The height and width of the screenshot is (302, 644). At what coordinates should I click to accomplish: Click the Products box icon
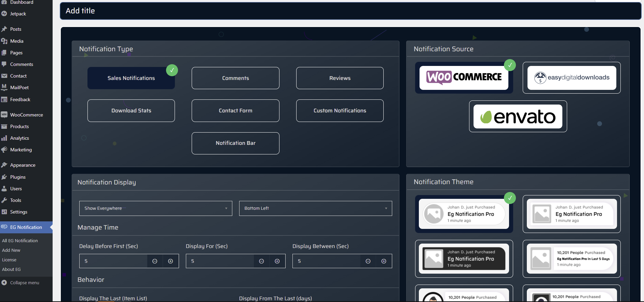point(4,126)
